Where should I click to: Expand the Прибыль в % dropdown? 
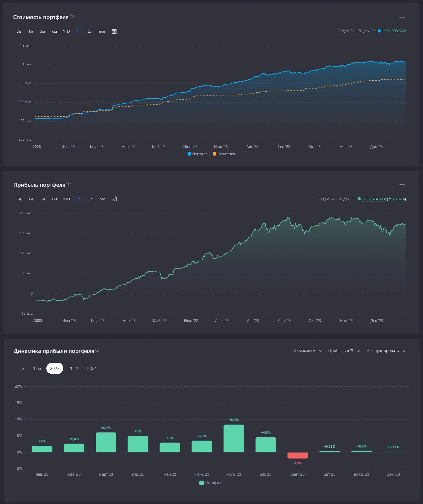tap(344, 351)
